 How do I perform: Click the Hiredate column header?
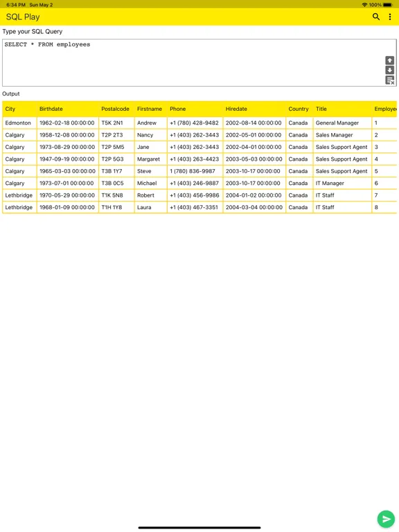click(254, 109)
